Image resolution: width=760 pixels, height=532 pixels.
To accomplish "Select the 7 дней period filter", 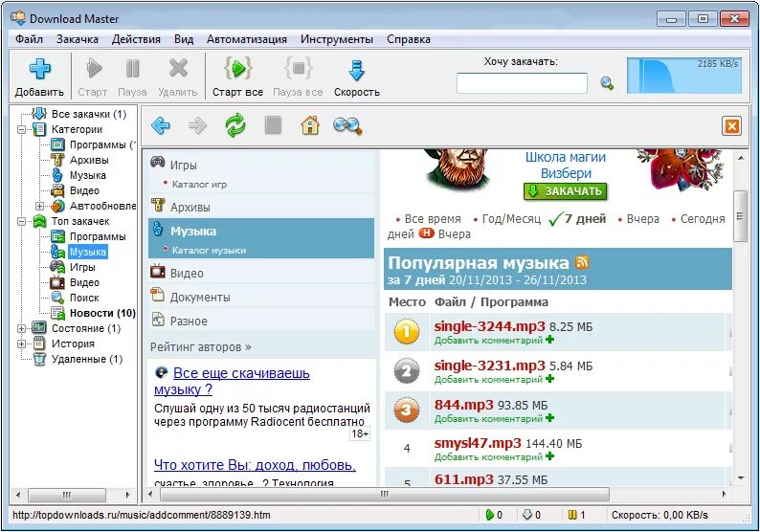I will (x=585, y=219).
